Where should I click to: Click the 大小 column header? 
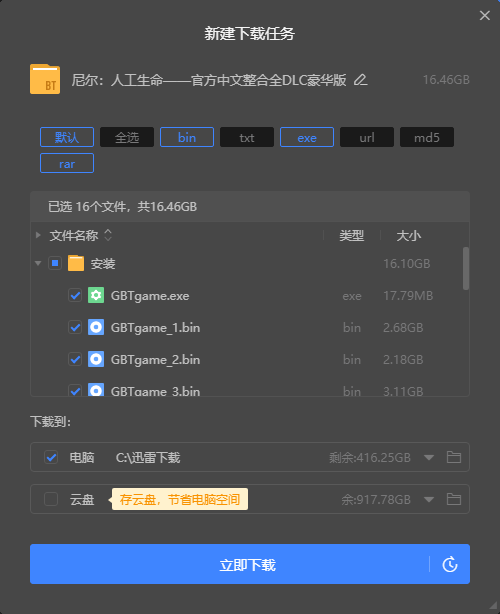(408, 236)
